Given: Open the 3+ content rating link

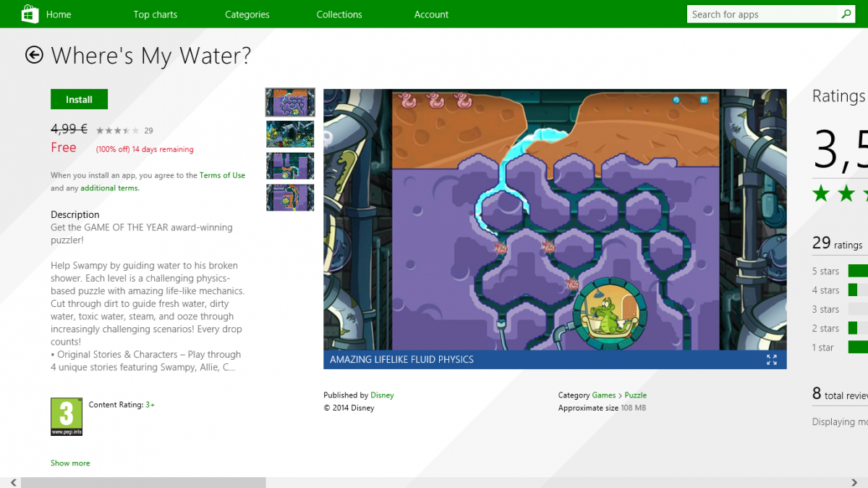Looking at the screenshot, I should 150,405.
